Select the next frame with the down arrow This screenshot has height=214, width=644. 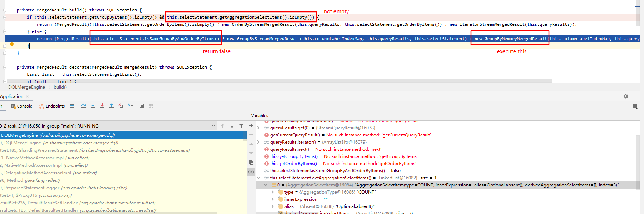pyautogui.click(x=232, y=126)
